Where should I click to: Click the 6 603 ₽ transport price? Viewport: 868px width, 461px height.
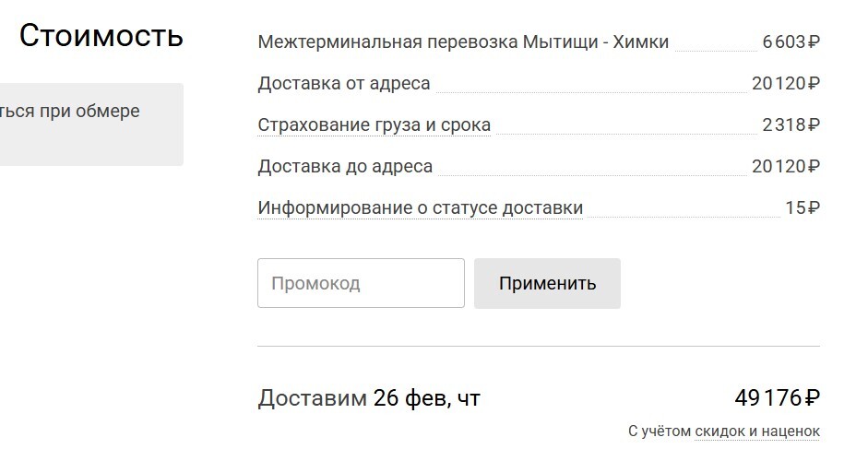[791, 41]
